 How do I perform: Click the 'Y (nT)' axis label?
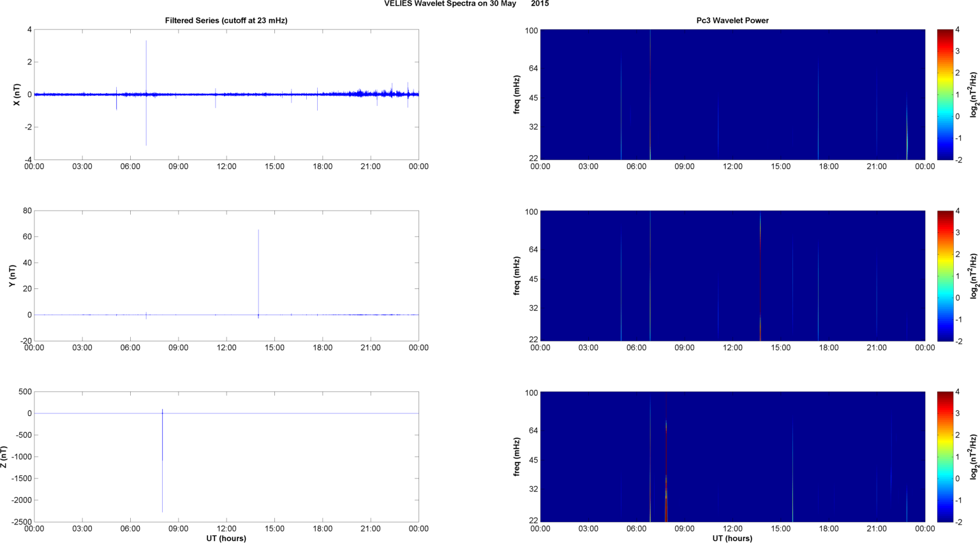12,276
